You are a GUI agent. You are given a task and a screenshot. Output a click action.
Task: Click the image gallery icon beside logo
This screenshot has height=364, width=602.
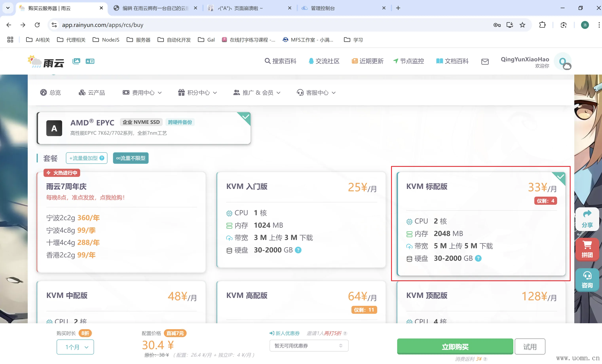[x=76, y=61]
